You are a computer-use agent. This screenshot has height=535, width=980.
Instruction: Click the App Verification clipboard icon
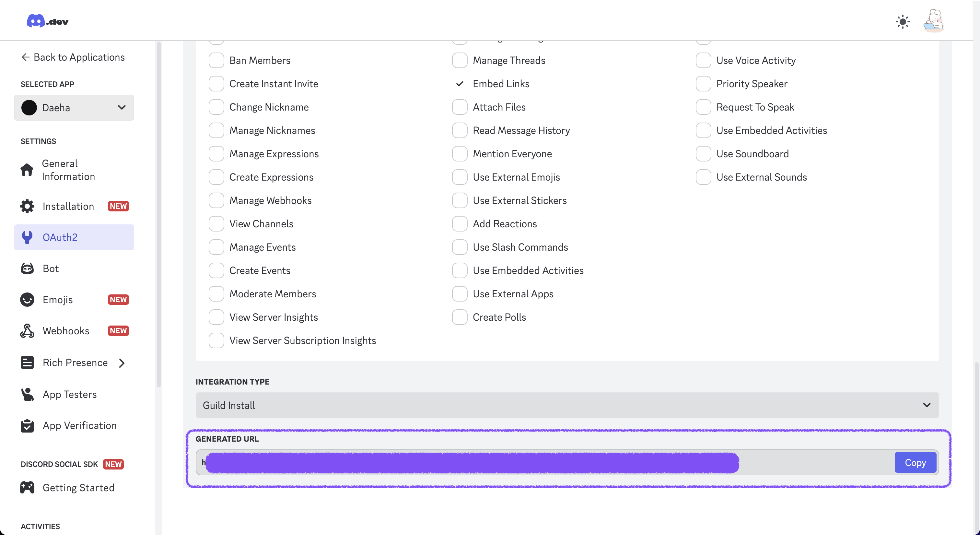pyautogui.click(x=27, y=426)
